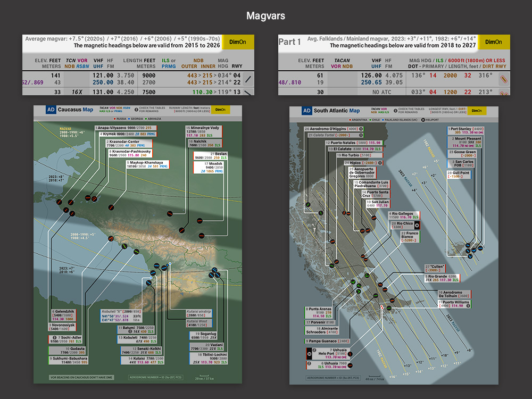The height and width of the screenshot is (399, 532).
Task: Click the info icon on the Hipico label
Action: click(380, 163)
